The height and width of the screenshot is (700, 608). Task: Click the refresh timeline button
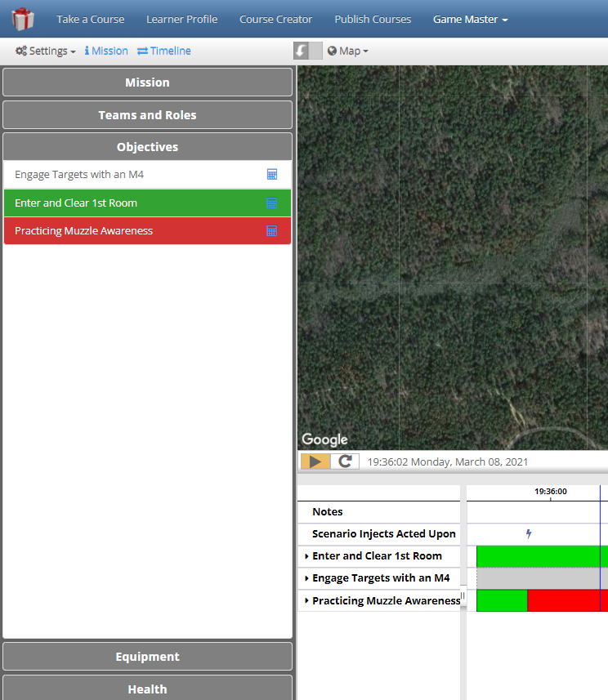coord(345,461)
